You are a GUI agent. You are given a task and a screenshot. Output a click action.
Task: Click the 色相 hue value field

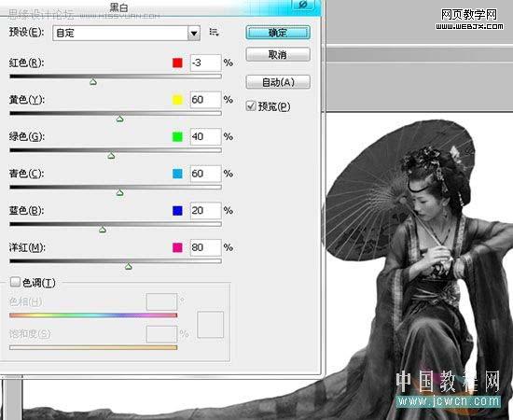click(161, 301)
